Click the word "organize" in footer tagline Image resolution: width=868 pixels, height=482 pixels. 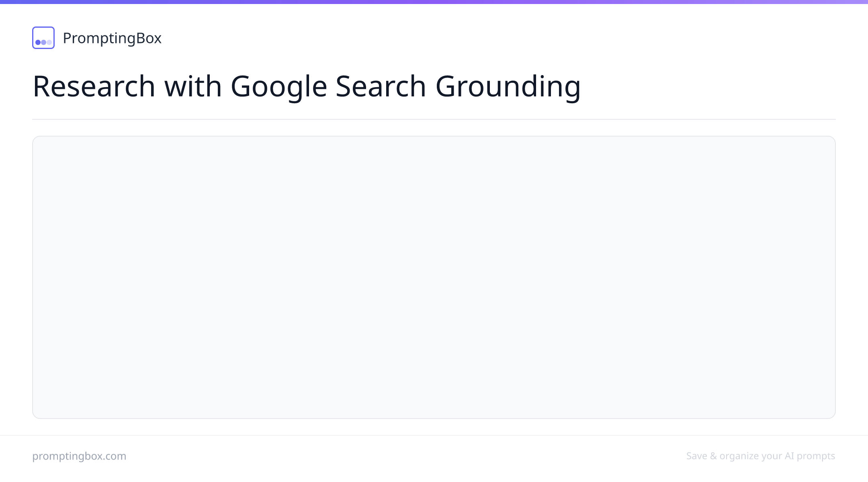tap(739, 456)
